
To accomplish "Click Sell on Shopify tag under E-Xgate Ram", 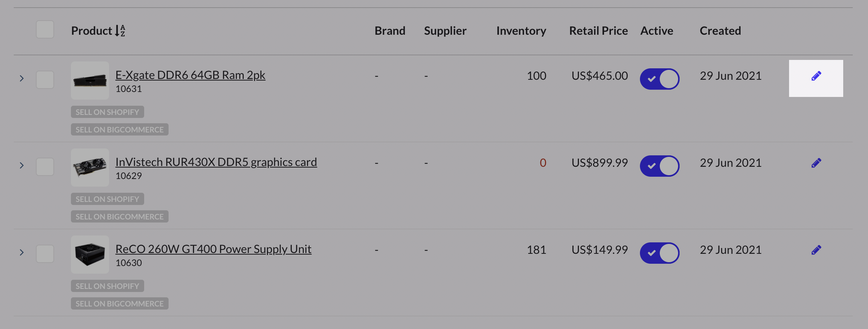I will click(x=107, y=112).
